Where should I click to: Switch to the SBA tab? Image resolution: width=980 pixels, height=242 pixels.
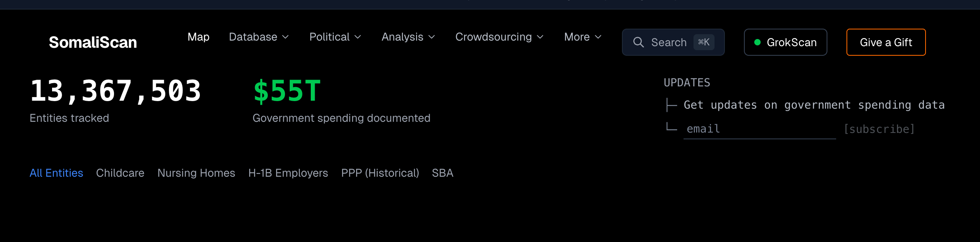click(442, 173)
